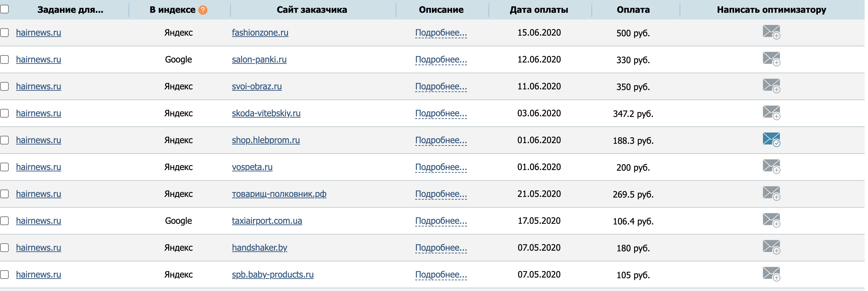
Task: Tick the checkbox for the handshaker.by row
Action: (x=5, y=248)
